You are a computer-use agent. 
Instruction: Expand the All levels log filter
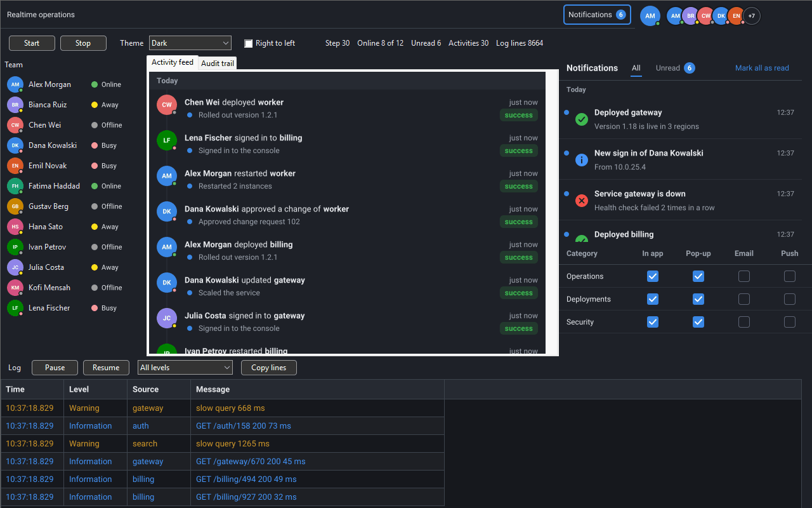tap(185, 368)
